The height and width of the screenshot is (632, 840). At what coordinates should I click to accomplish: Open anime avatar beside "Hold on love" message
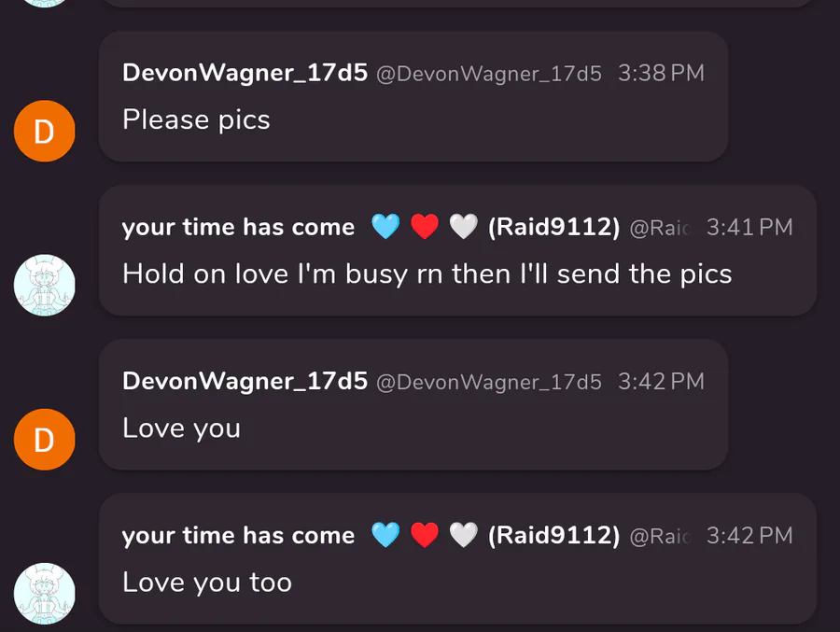pyautogui.click(x=45, y=285)
